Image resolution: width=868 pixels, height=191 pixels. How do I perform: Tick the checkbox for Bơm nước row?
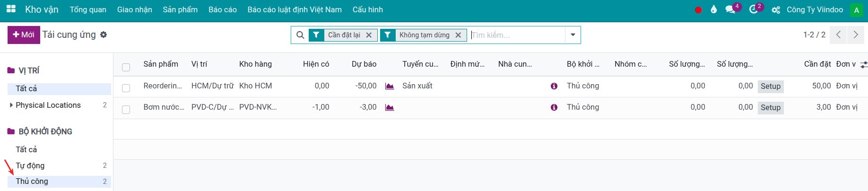point(126,110)
